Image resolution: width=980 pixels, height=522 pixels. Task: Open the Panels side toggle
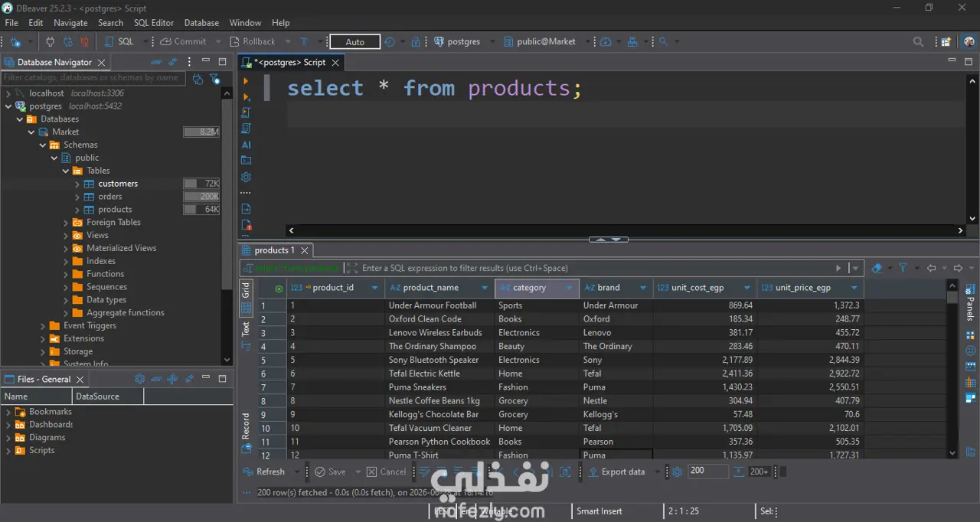click(970, 302)
